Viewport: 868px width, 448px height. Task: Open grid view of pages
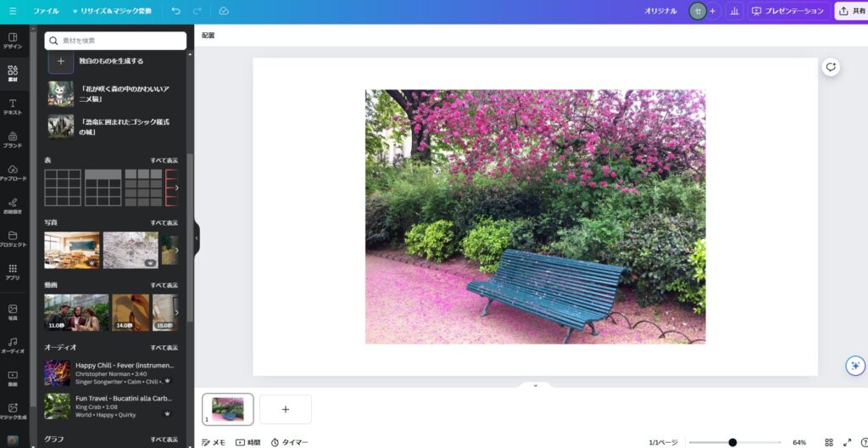point(829,442)
